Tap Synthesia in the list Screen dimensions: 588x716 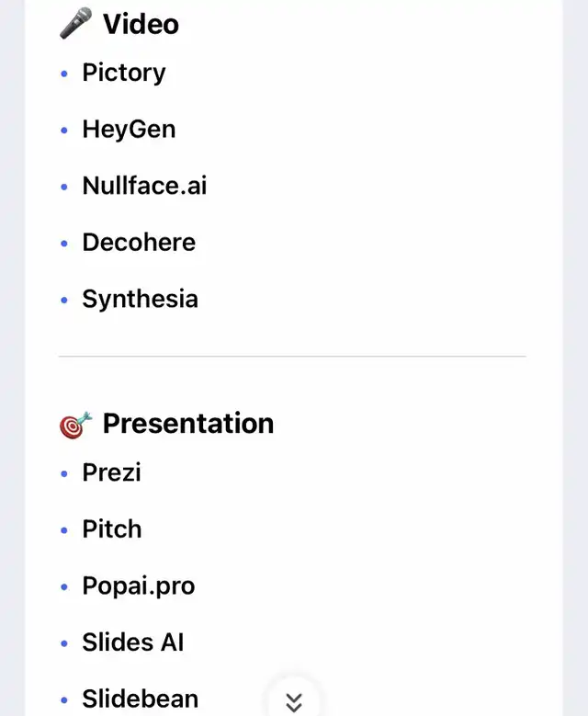[141, 299]
